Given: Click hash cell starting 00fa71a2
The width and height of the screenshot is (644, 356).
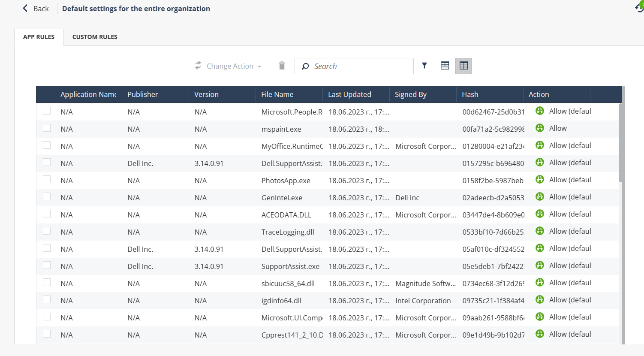Looking at the screenshot, I should 494,129.
